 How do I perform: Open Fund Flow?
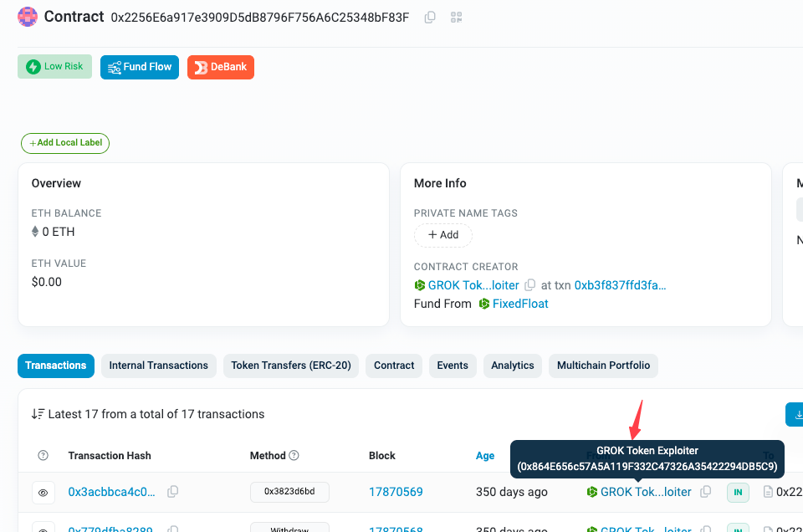140,67
